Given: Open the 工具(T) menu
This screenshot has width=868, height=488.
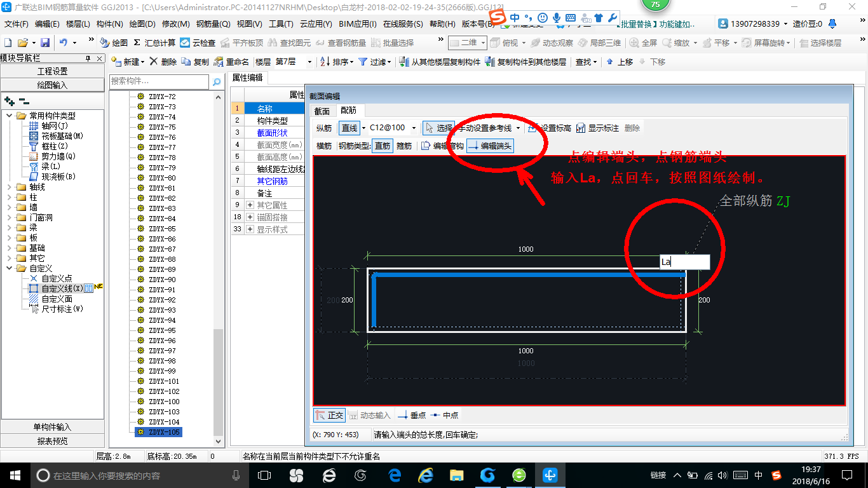Looking at the screenshot, I should pos(281,24).
